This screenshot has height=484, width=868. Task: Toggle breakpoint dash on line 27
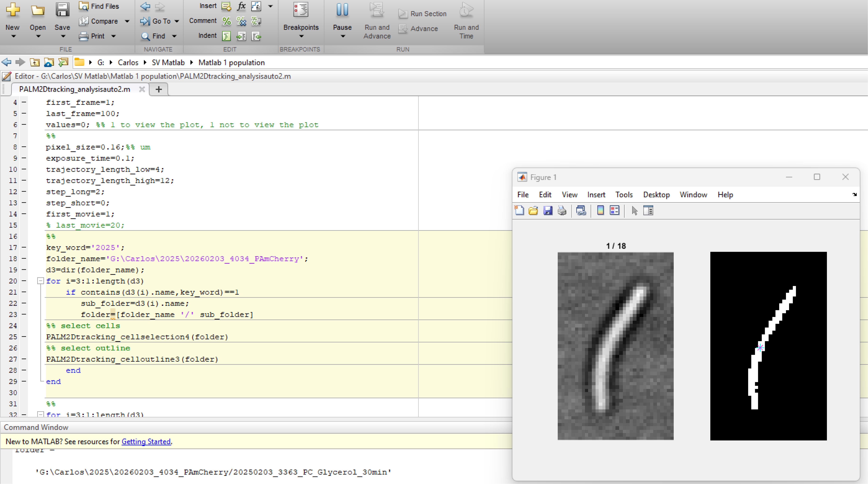click(x=24, y=359)
